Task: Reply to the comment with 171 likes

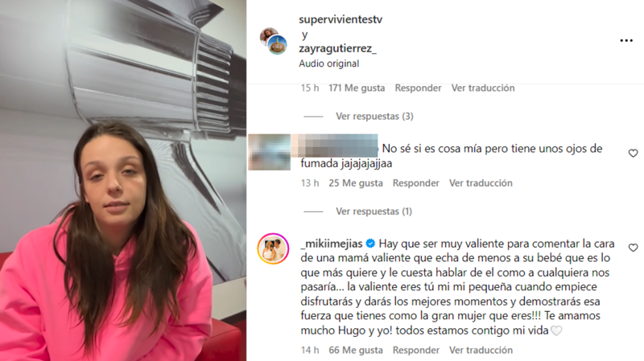Action: (418, 88)
